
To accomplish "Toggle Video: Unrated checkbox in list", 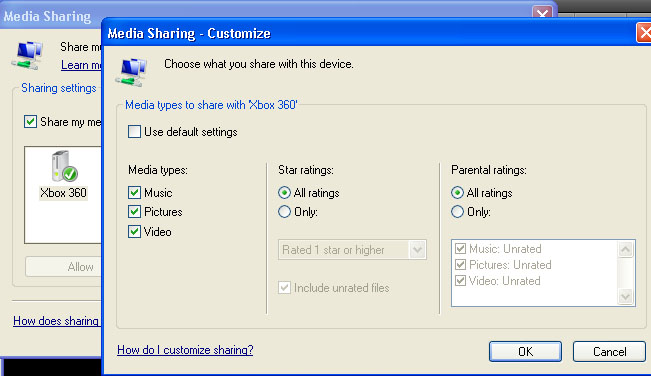I will (x=460, y=281).
